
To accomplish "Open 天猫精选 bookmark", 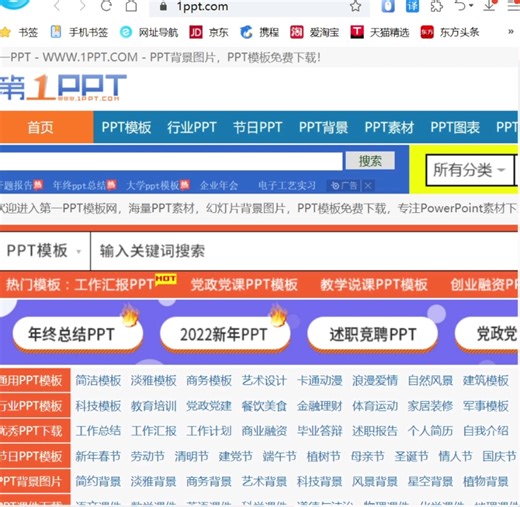I will (380, 32).
